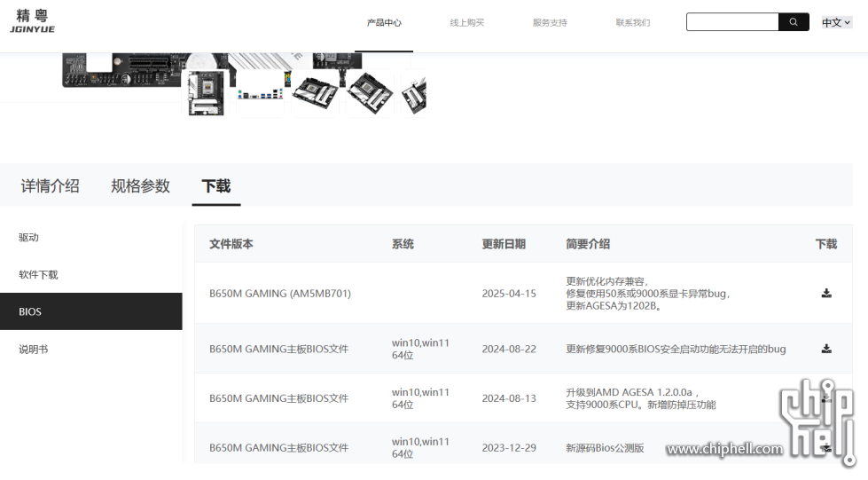The image size is (868, 480).
Task: Click the 新源码Bios公测版 description
Action: pyautogui.click(x=605, y=447)
